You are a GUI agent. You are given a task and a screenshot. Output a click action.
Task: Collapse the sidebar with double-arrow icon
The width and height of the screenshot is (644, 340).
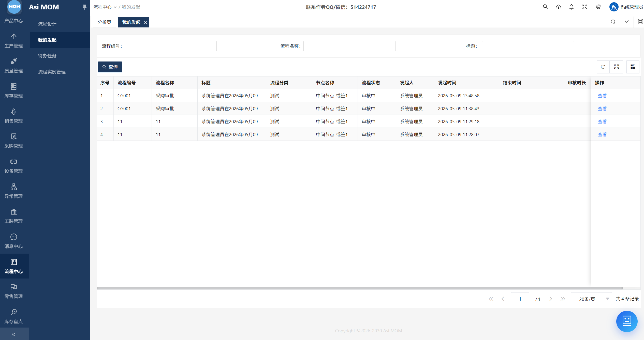[x=14, y=334]
